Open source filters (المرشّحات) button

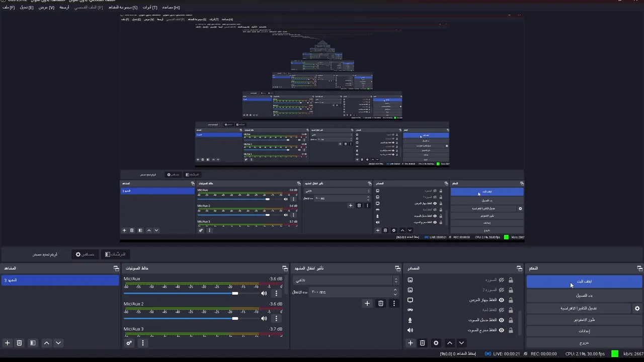click(116, 254)
